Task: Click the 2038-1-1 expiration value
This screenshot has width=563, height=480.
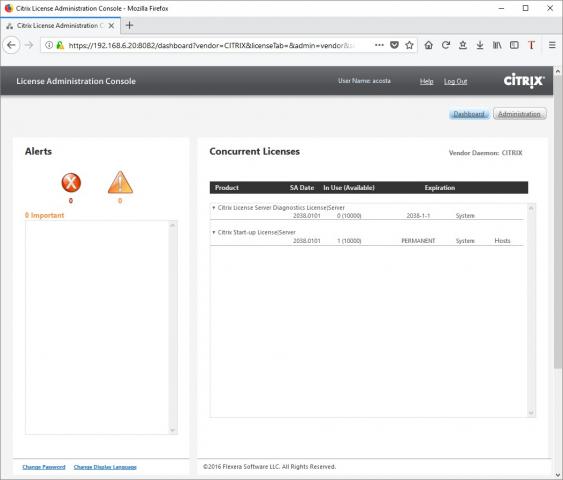Action: [418, 216]
